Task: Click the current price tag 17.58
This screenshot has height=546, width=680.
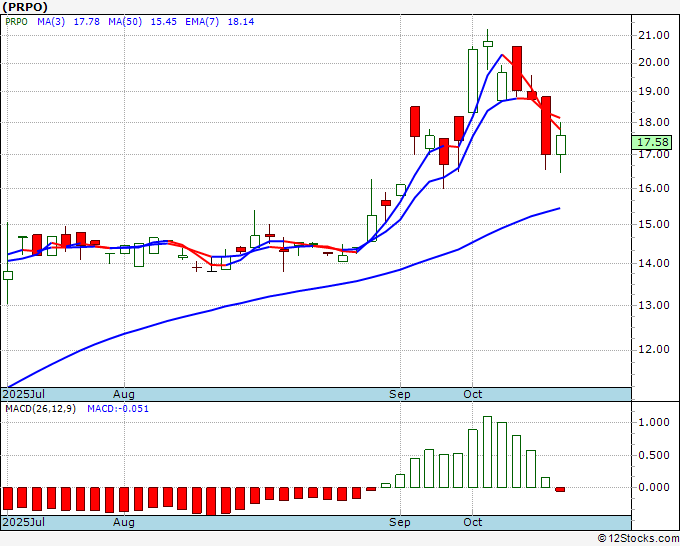Action: (652, 142)
